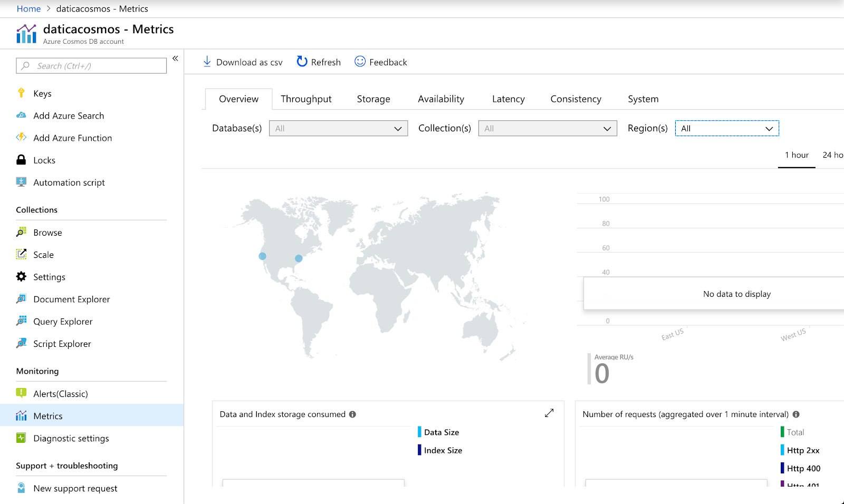Click the Feedback smiley icon
The image size is (844, 504).
(x=359, y=62)
